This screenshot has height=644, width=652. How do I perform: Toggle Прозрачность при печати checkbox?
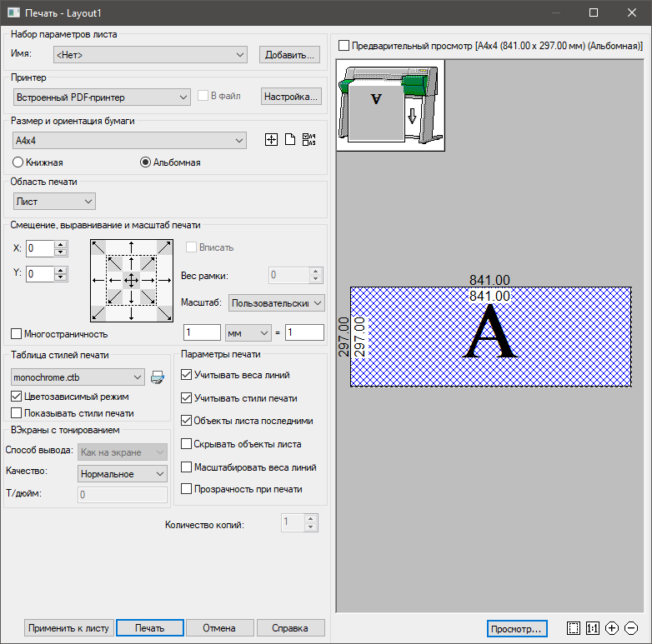pyautogui.click(x=187, y=490)
